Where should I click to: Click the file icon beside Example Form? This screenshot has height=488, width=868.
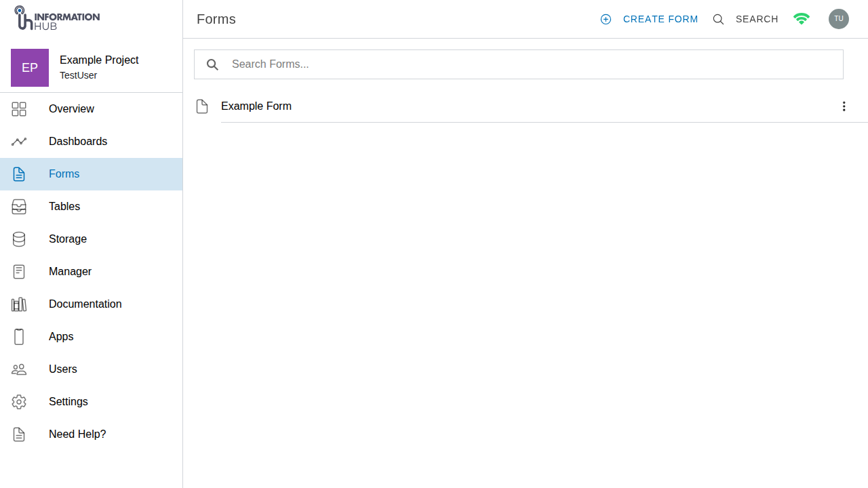click(x=202, y=106)
